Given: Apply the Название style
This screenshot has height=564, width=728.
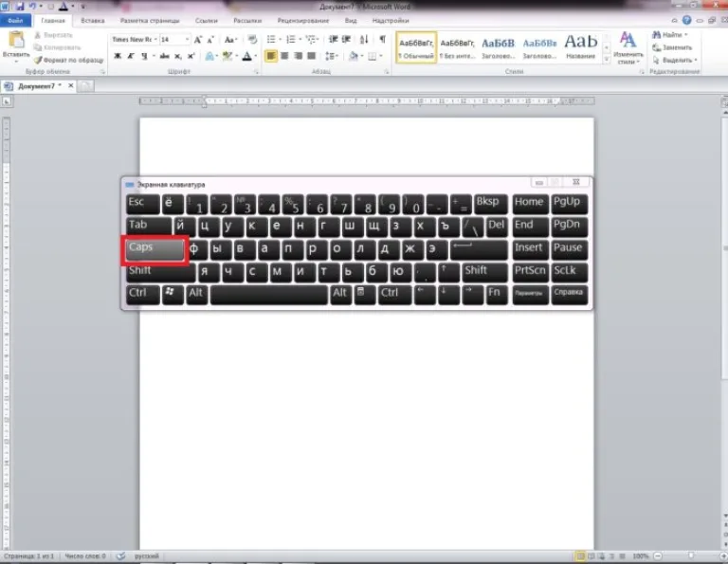Looking at the screenshot, I should pos(580,47).
